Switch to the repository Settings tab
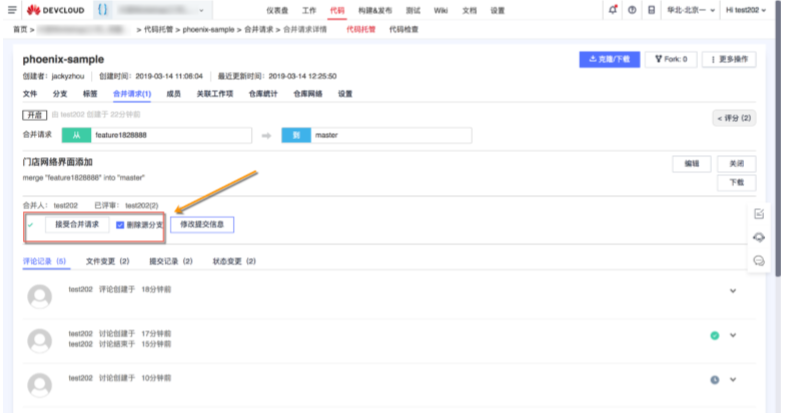 345,94
